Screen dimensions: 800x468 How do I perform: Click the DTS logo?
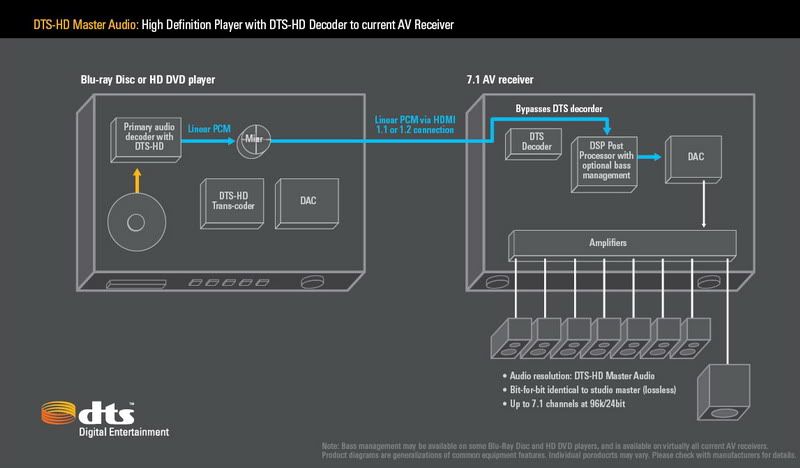click(x=88, y=413)
